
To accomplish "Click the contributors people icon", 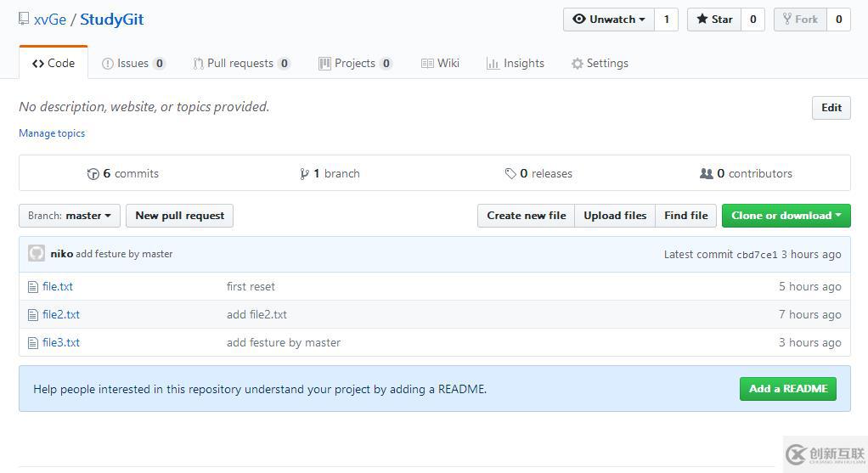I will (x=706, y=173).
